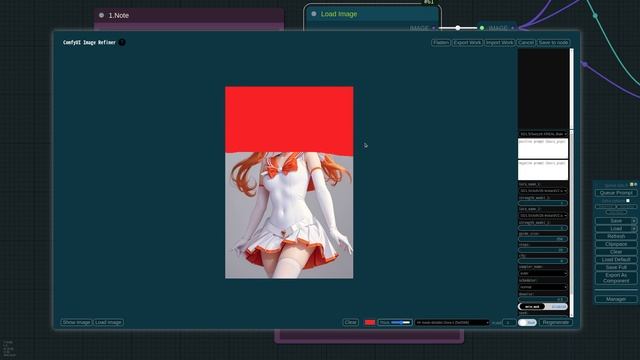Open the mask mode dropdown in bottom toolbar
Screen dimensions: 640x360
click(452, 322)
